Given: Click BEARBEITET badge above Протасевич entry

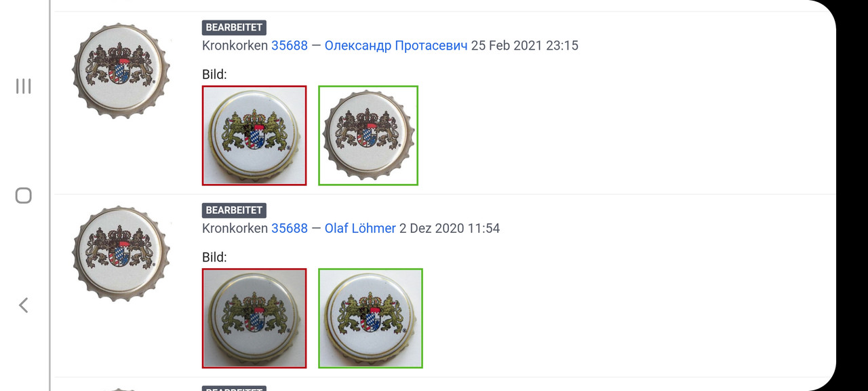Looking at the screenshot, I should pyautogui.click(x=234, y=28).
